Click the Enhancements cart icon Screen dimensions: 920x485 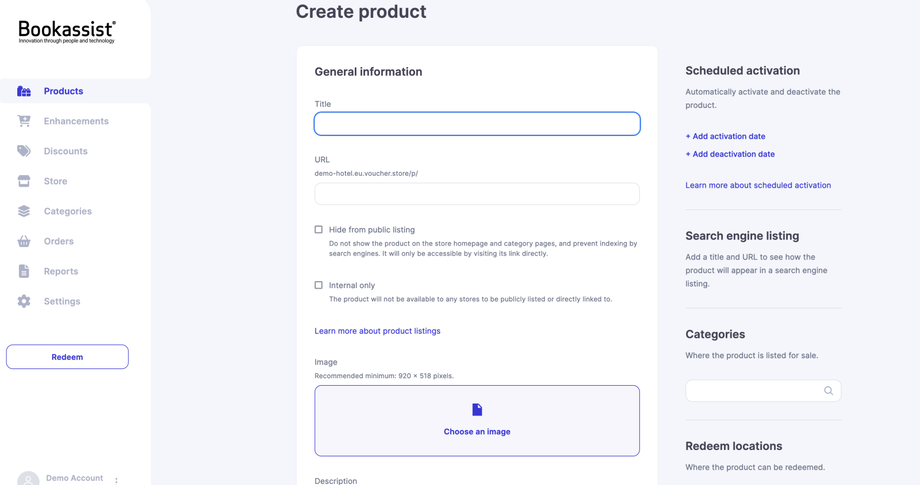[24, 121]
